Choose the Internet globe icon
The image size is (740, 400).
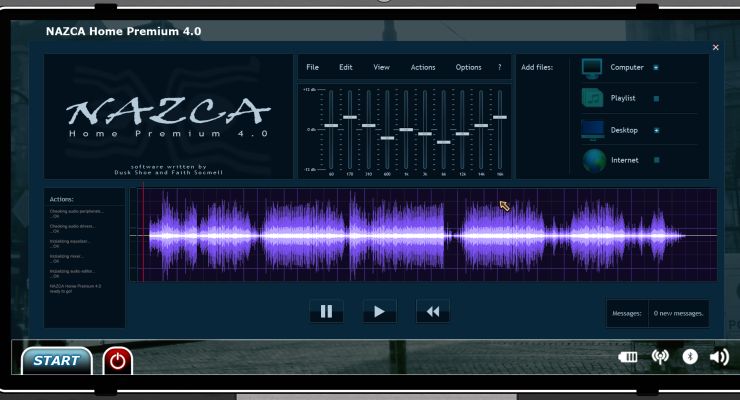coord(594,160)
